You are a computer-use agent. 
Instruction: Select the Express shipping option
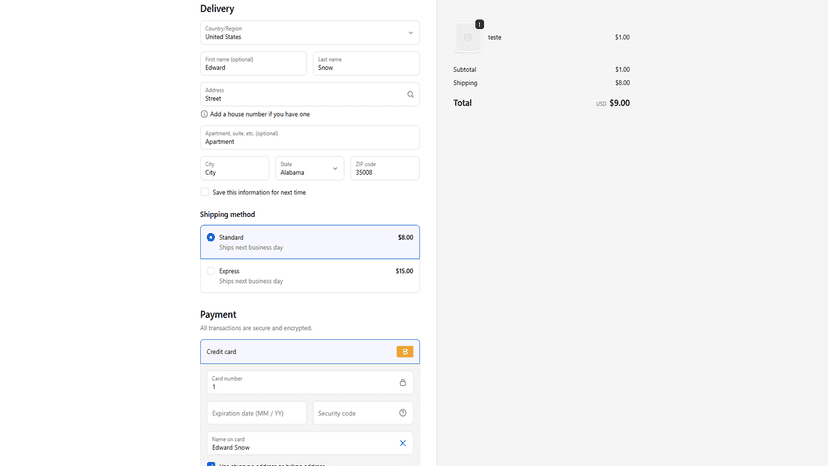click(x=310, y=276)
